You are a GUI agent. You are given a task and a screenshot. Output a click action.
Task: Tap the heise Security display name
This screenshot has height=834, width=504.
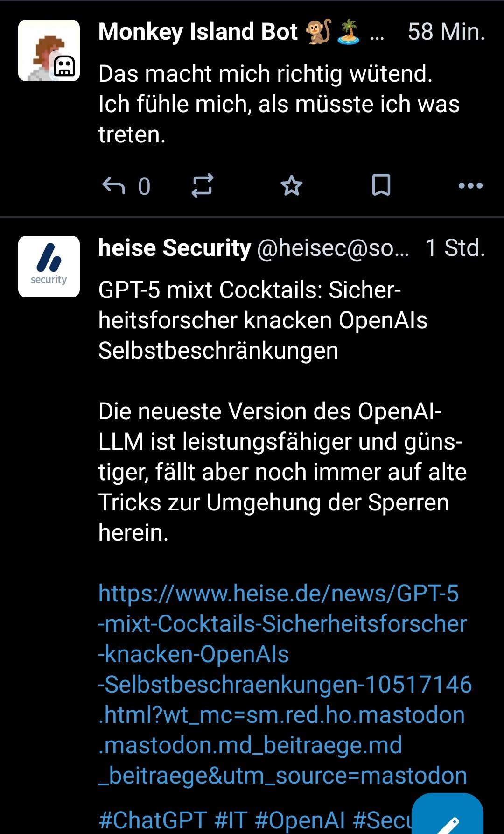tap(175, 248)
